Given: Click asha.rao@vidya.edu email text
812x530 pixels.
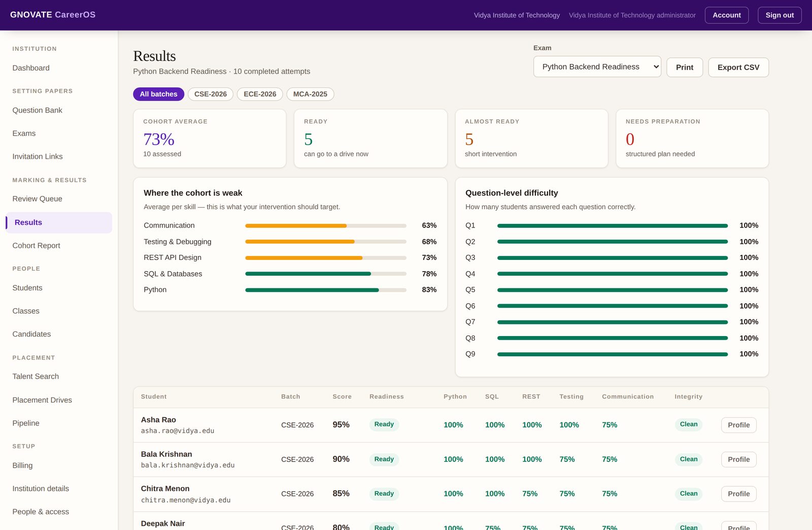Looking at the screenshot, I should click(178, 431).
